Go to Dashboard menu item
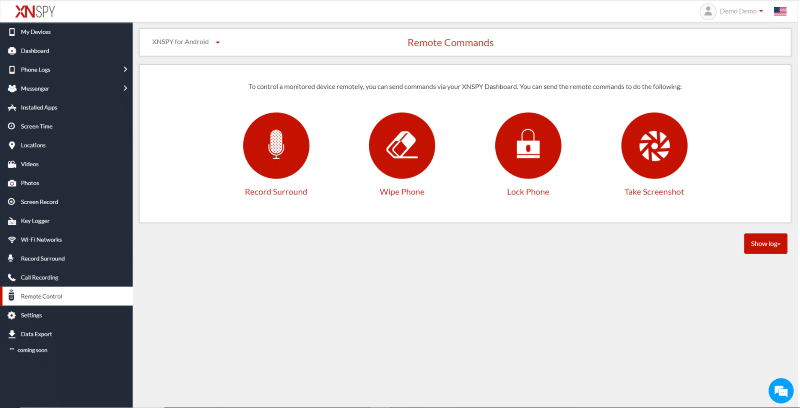The width and height of the screenshot is (800, 408). (66, 51)
